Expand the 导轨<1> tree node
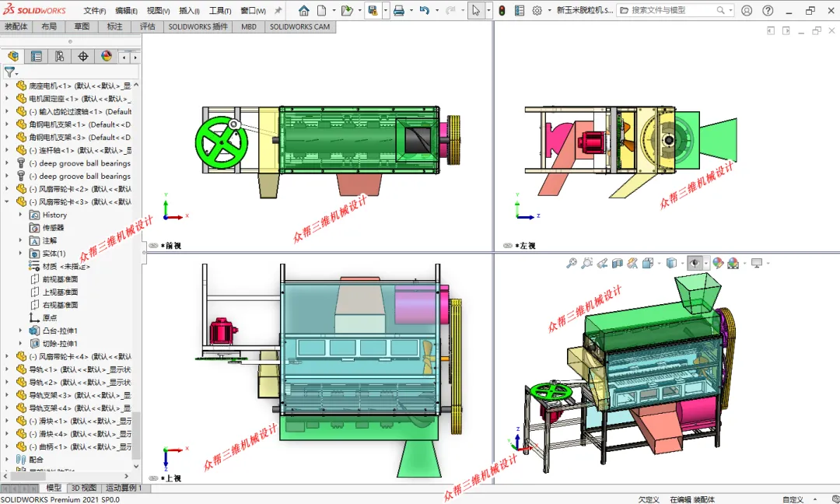The height and width of the screenshot is (504, 840). pos(6,369)
